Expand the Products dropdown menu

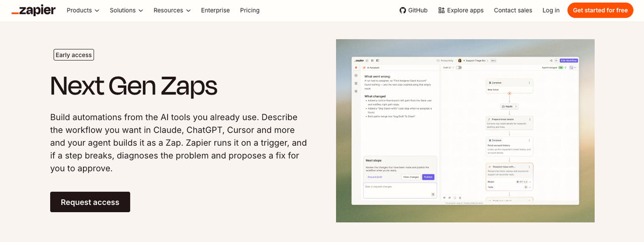pyautogui.click(x=83, y=10)
